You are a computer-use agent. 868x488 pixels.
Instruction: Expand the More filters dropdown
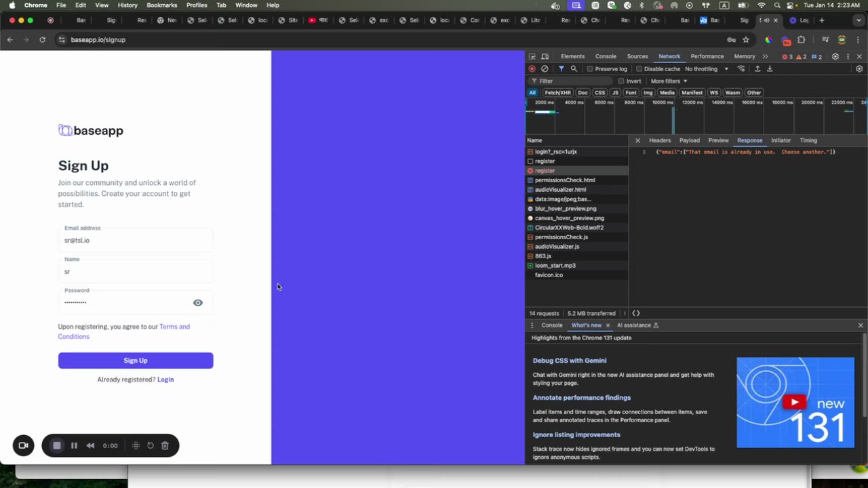tap(669, 81)
